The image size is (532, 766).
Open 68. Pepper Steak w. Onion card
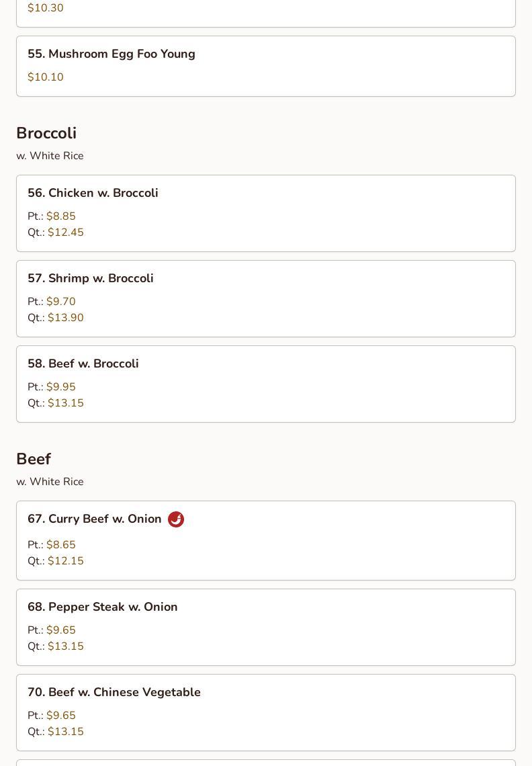(266, 628)
